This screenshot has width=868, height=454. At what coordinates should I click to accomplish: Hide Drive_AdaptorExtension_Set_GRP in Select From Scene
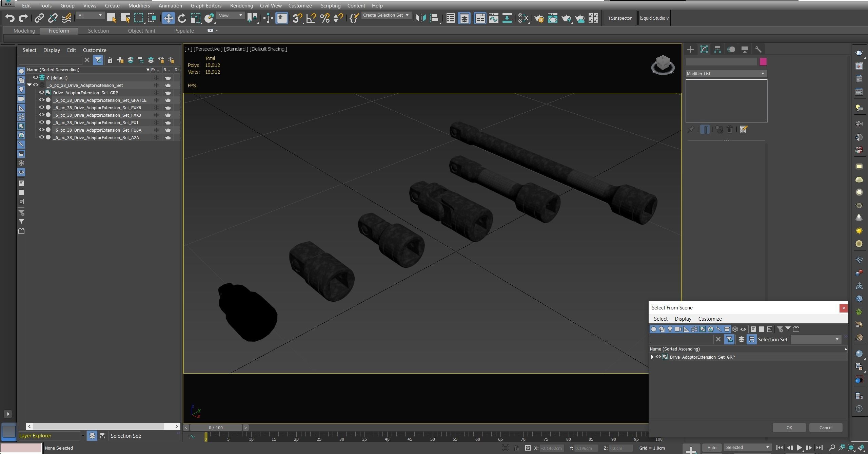coord(658,357)
